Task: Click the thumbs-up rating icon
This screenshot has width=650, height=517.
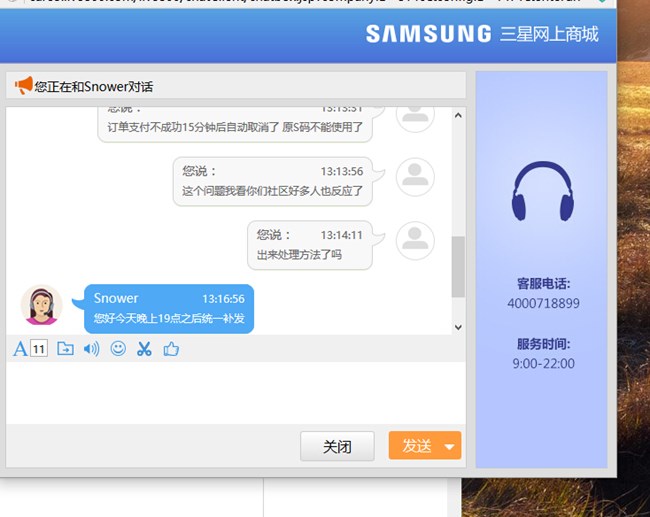Action: click(170, 349)
